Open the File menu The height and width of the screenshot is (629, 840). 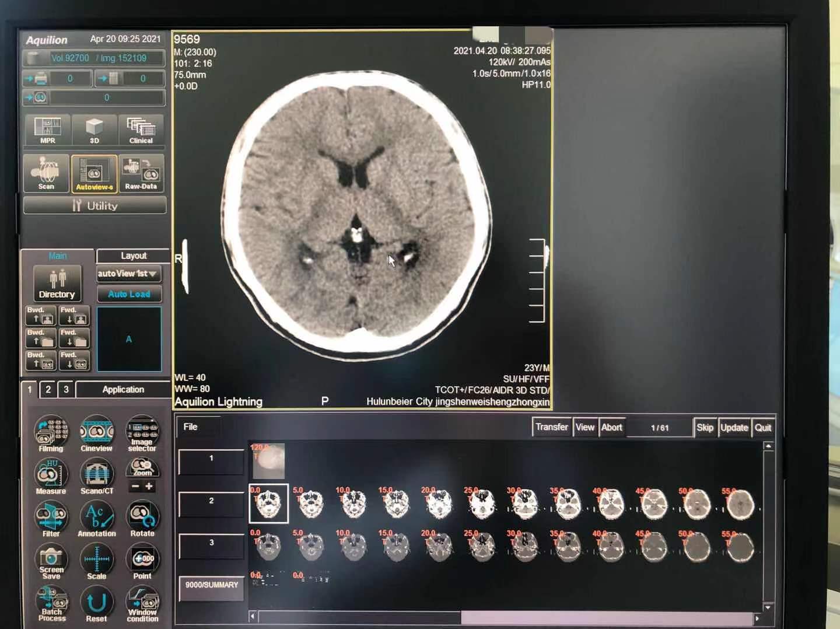[x=191, y=427]
